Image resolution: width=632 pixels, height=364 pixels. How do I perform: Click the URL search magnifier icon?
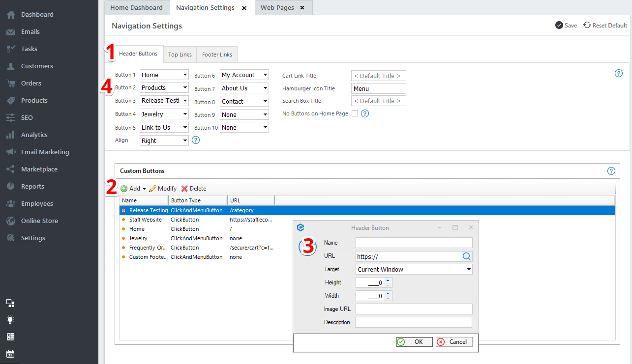(466, 256)
